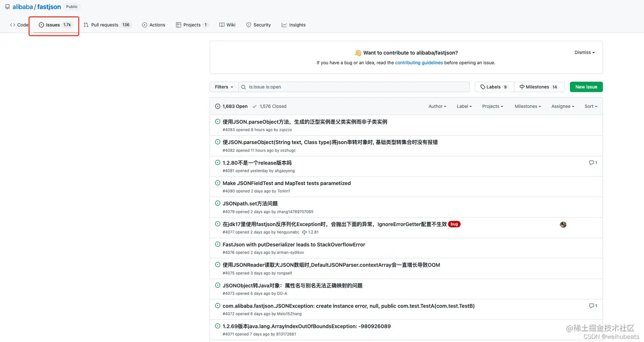Click author name Torkin1 on issue #4080
The width and height of the screenshot is (644, 342).
(x=284, y=191)
